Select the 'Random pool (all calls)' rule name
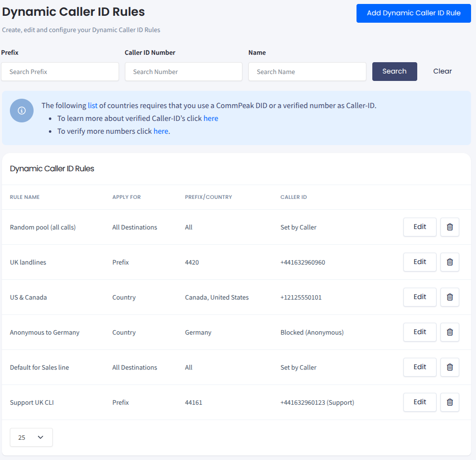The height and width of the screenshot is (460, 476). [43, 227]
